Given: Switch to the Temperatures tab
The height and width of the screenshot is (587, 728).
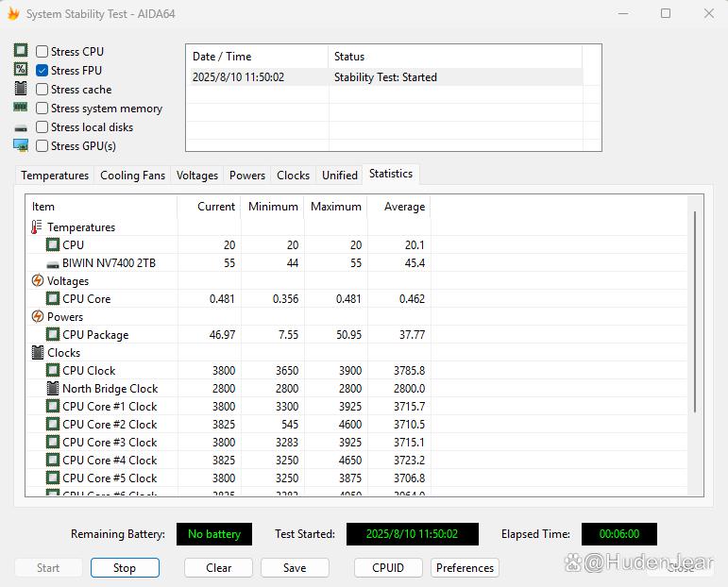Looking at the screenshot, I should pos(55,176).
